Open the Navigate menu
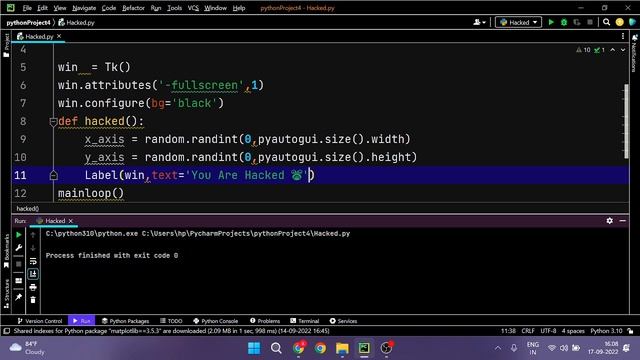Image resolution: width=640 pixels, height=360 pixels. pos(84,8)
